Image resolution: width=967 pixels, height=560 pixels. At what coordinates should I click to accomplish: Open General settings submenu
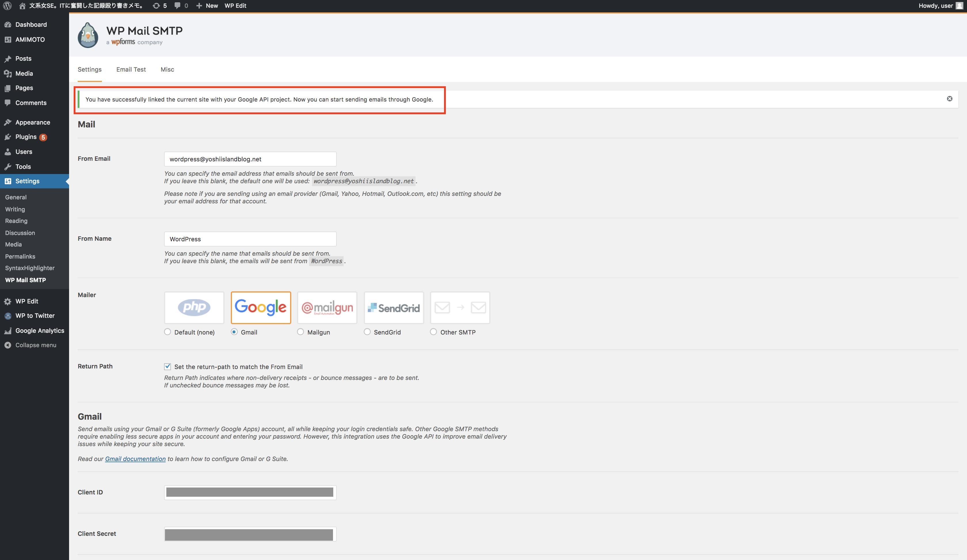(x=16, y=197)
